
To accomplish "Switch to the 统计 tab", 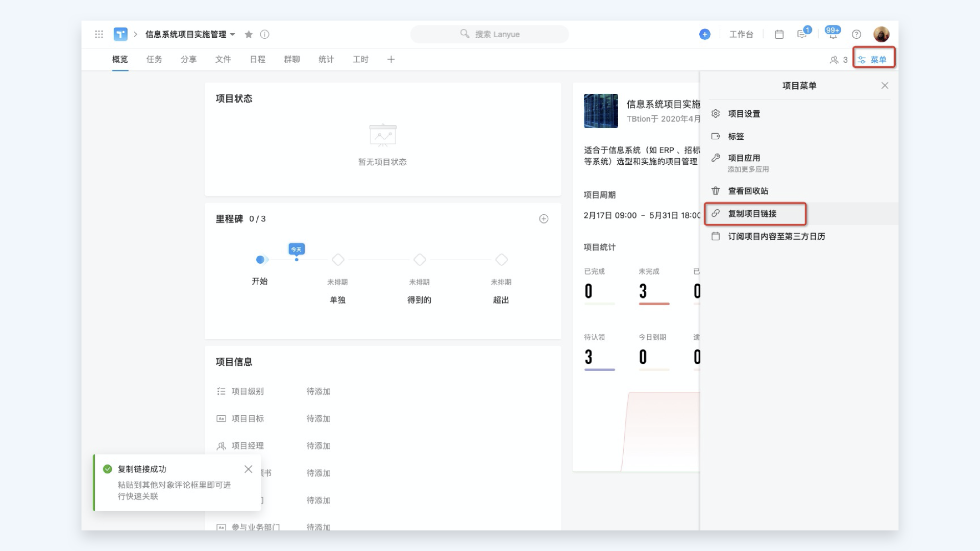I will coord(326,59).
